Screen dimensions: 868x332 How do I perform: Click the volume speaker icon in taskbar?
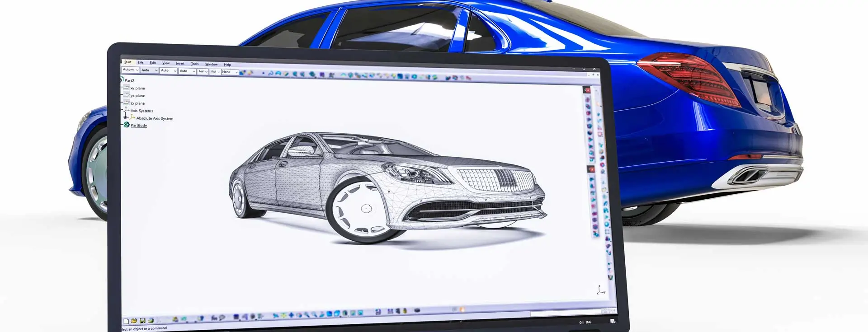tap(581, 322)
